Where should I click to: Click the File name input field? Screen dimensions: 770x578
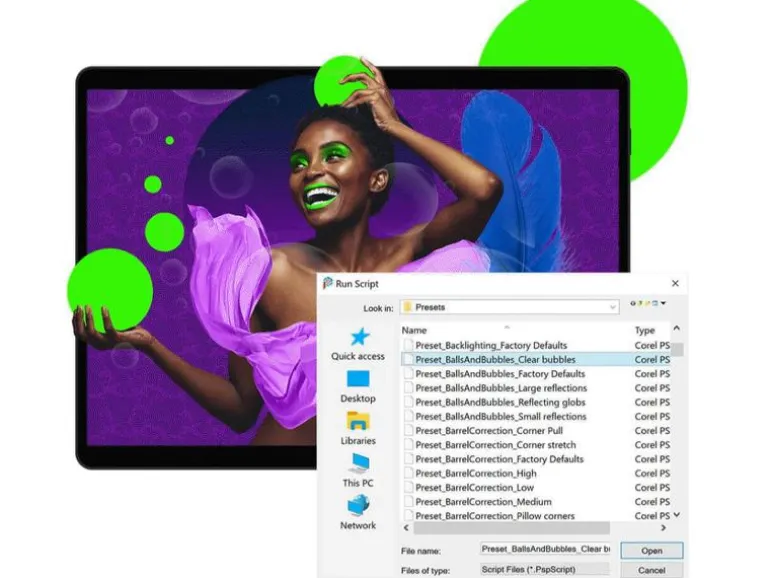click(x=545, y=550)
